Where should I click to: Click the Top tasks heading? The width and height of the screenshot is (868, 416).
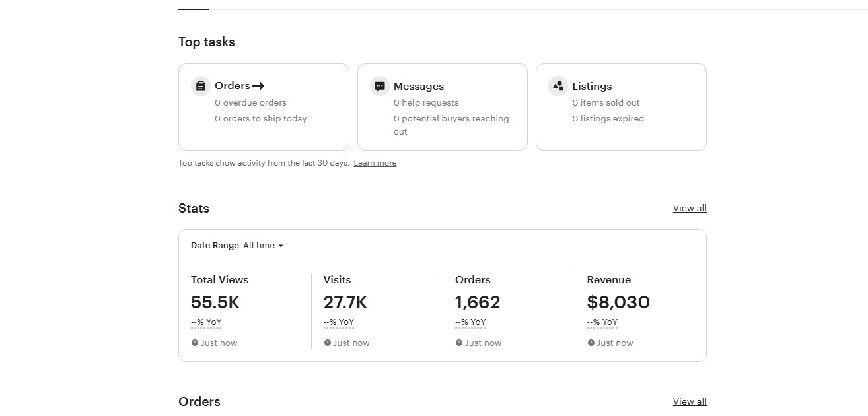click(207, 42)
